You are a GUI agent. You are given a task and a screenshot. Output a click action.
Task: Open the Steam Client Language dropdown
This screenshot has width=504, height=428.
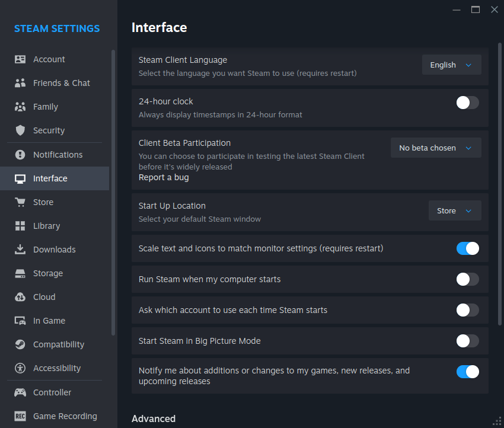coord(451,65)
